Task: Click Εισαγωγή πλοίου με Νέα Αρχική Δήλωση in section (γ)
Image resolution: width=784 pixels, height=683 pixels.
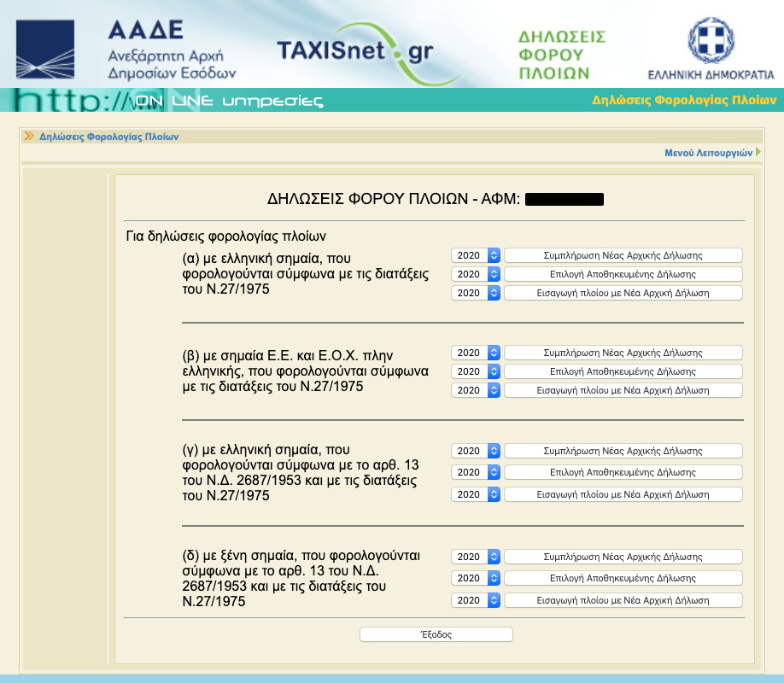Action: [x=623, y=494]
